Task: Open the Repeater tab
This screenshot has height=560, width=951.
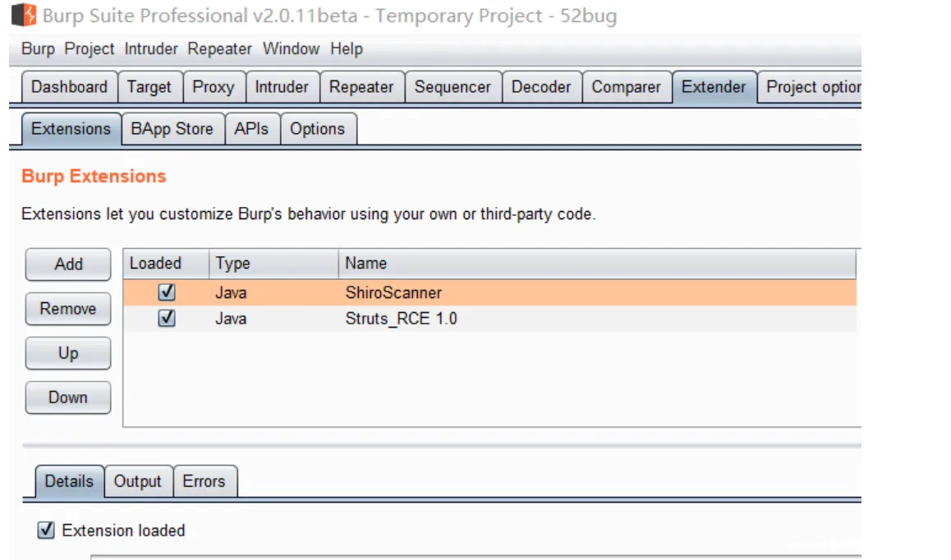Action: click(361, 87)
